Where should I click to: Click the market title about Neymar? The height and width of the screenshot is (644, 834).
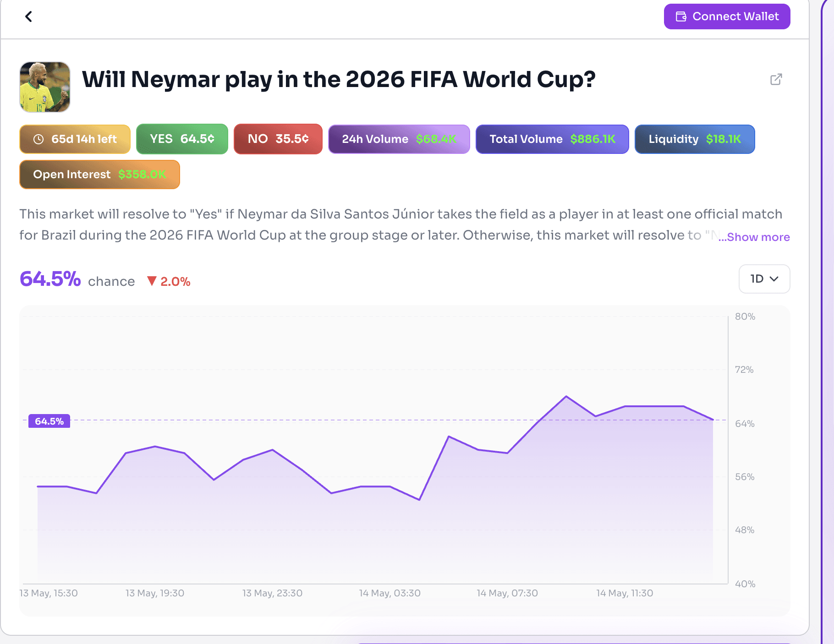click(339, 79)
